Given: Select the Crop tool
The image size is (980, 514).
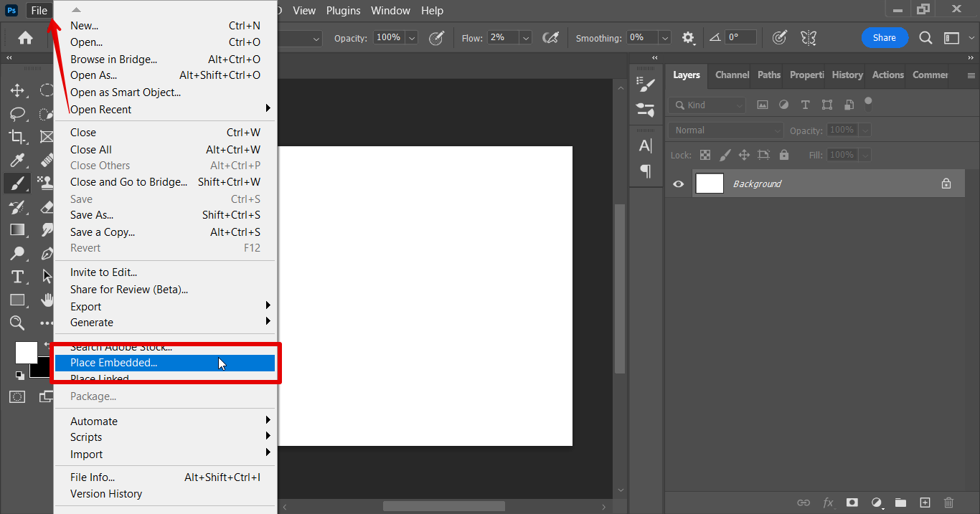Looking at the screenshot, I should click(x=17, y=136).
